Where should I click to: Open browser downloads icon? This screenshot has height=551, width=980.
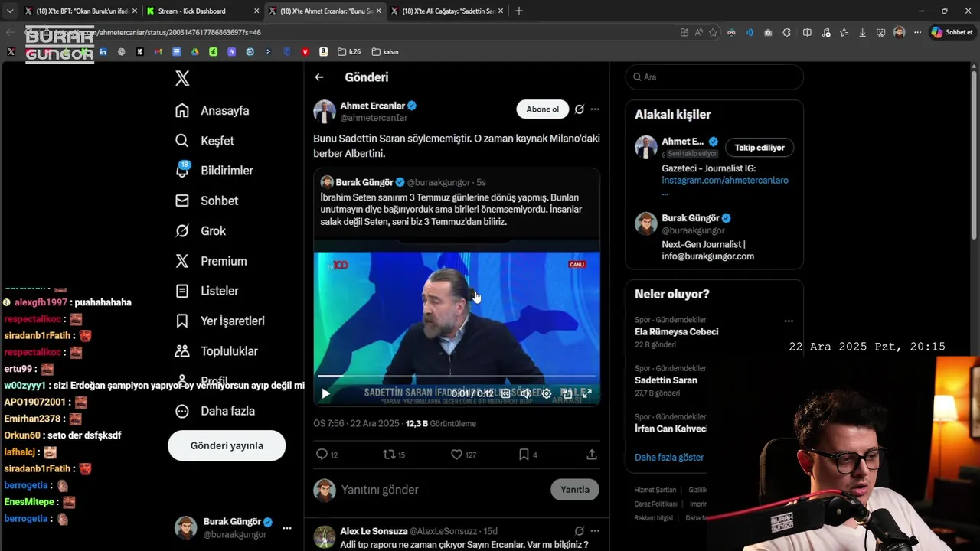point(863,33)
